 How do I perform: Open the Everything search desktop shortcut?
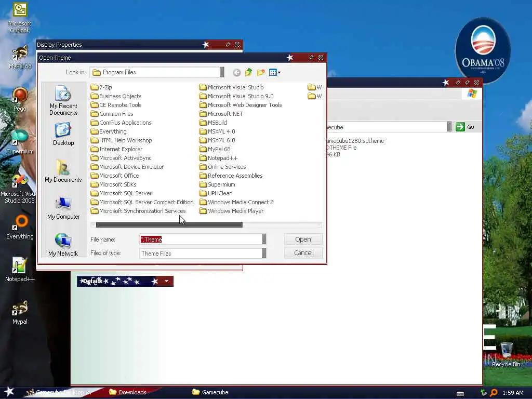tap(20, 227)
